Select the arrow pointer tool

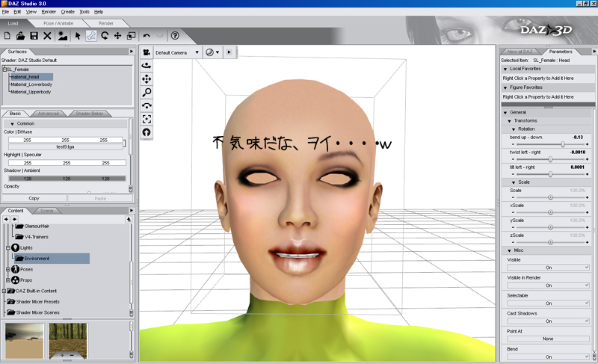(x=78, y=36)
